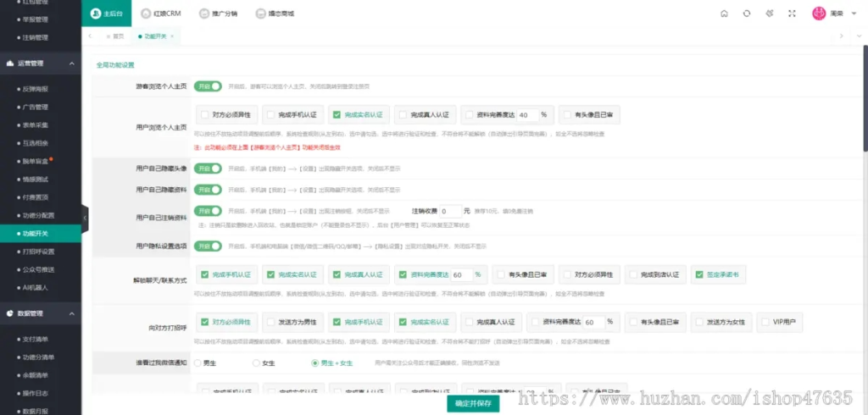Toggle fullscreen with the expand icon
The height and width of the screenshot is (415, 868).
(792, 14)
